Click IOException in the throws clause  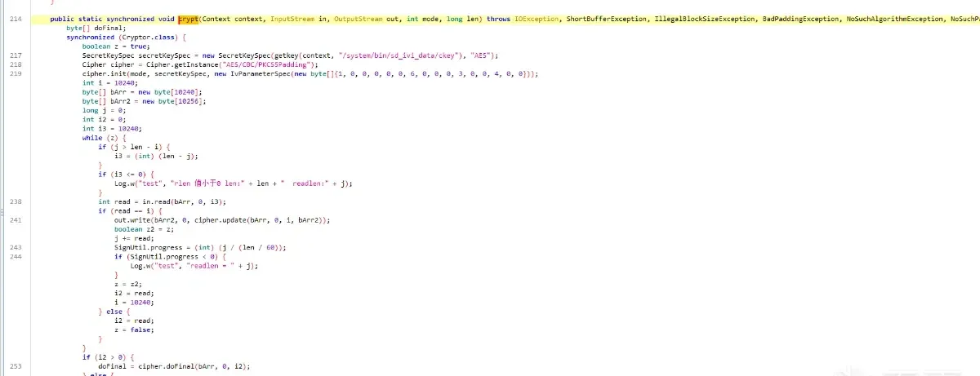pos(537,18)
